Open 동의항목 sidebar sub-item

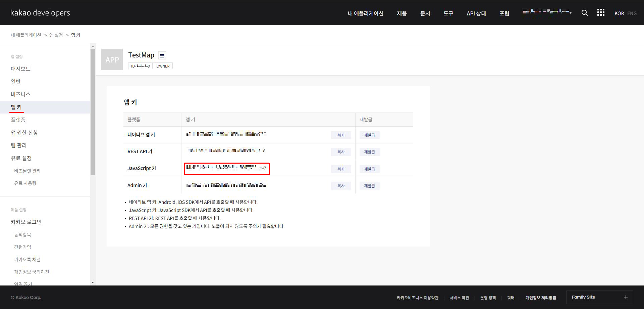click(22, 234)
